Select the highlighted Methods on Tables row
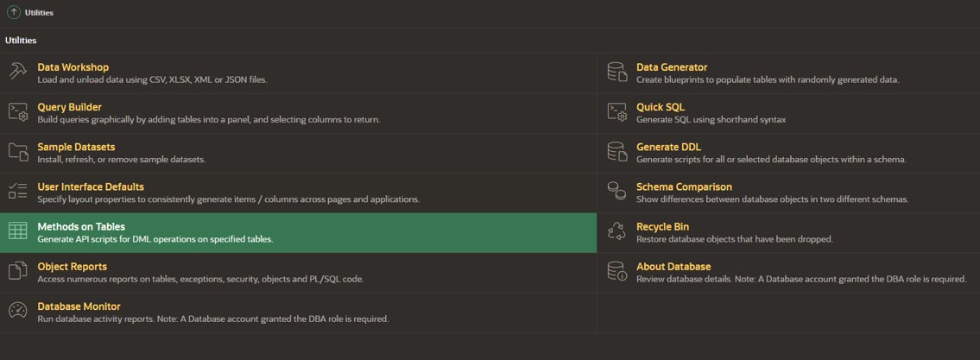 298,232
